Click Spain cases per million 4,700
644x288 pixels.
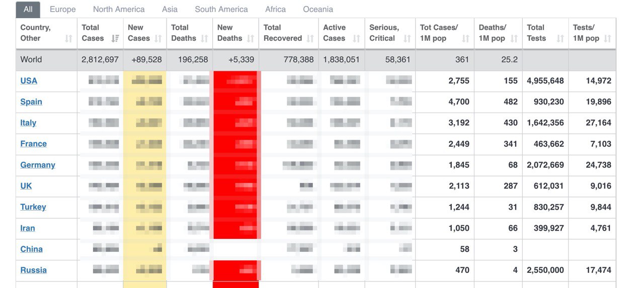point(459,102)
